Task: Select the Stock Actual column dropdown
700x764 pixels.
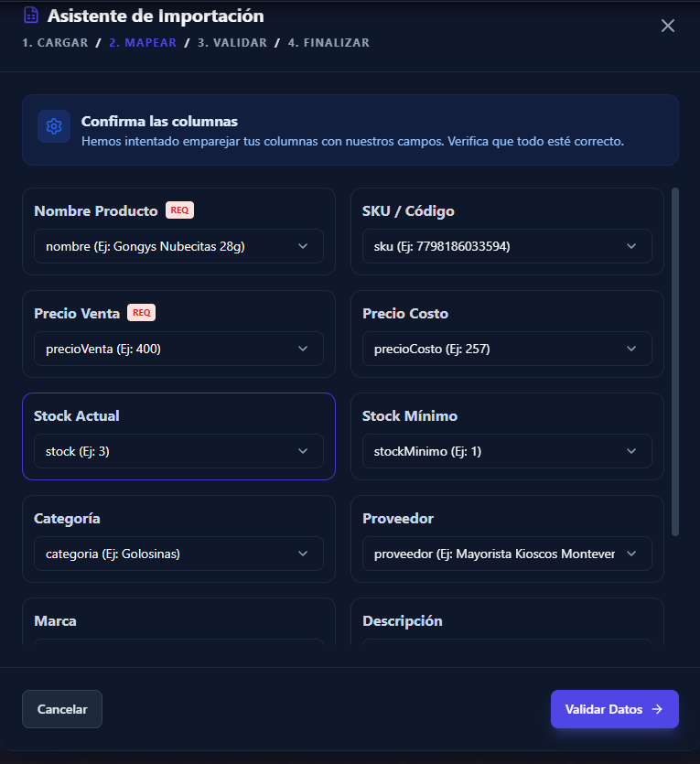Action: [178, 451]
